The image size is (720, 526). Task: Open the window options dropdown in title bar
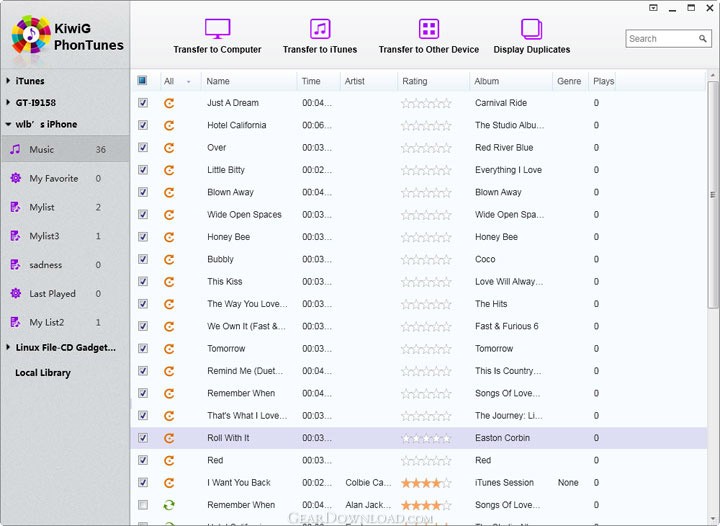coord(653,8)
